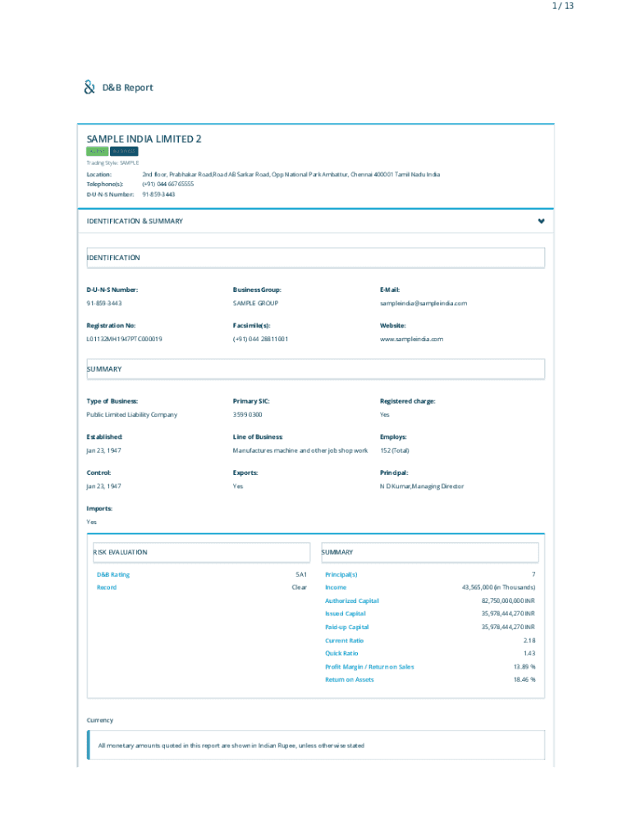Select the D&B Rating link
632x840 pixels.
112,574
